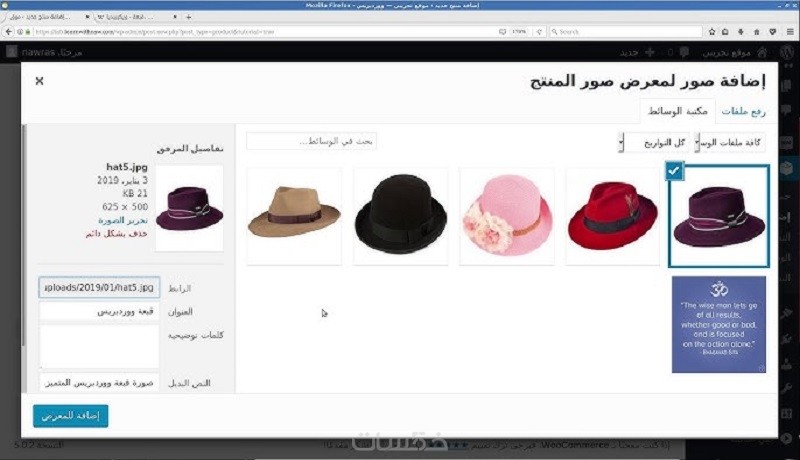The image size is (800, 460).
Task: Open Firefox downloads arrow icon
Action: tap(741, 32)
